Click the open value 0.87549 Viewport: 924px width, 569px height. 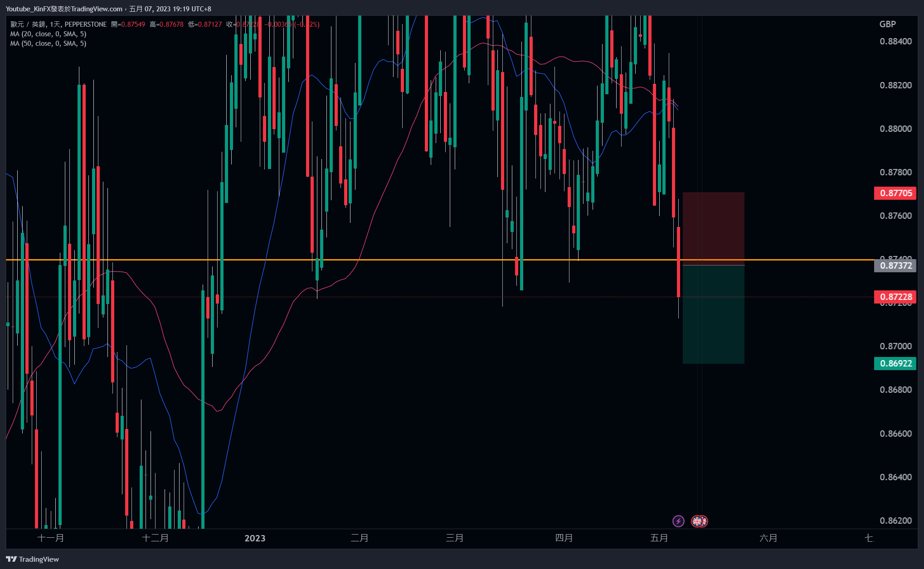pyautogui.click(x=133, y=24)
